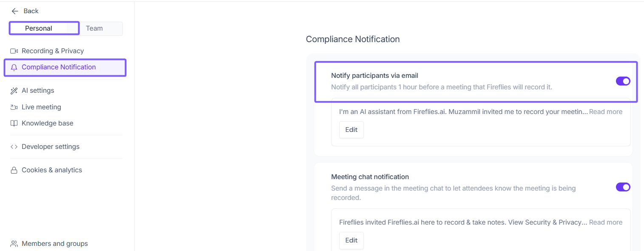This screenshot has width=644, height=251.
Task: Click the AI settings magic wand icon
Action: point(14,91)
